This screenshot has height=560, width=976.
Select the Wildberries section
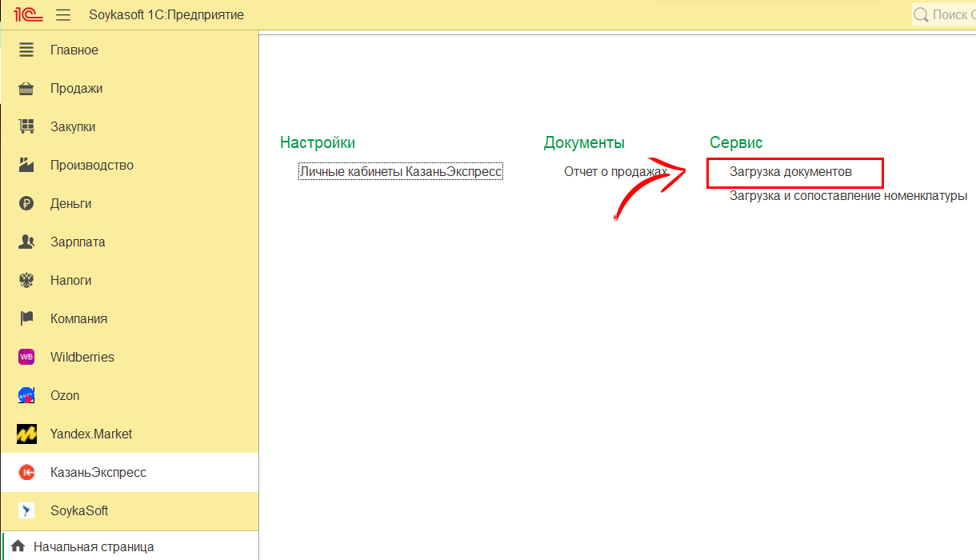tap(130, 357)
